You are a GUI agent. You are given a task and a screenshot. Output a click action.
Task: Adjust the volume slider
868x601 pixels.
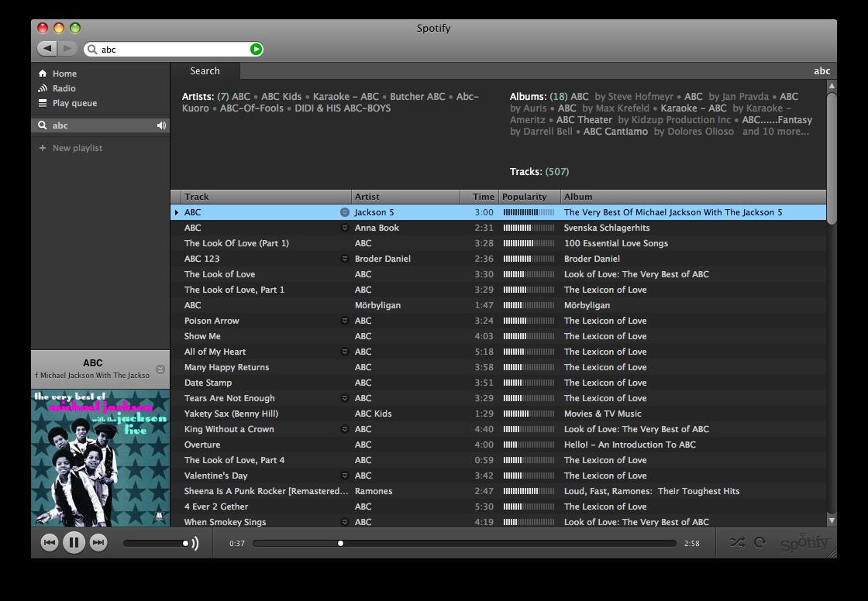coord(156,544)
